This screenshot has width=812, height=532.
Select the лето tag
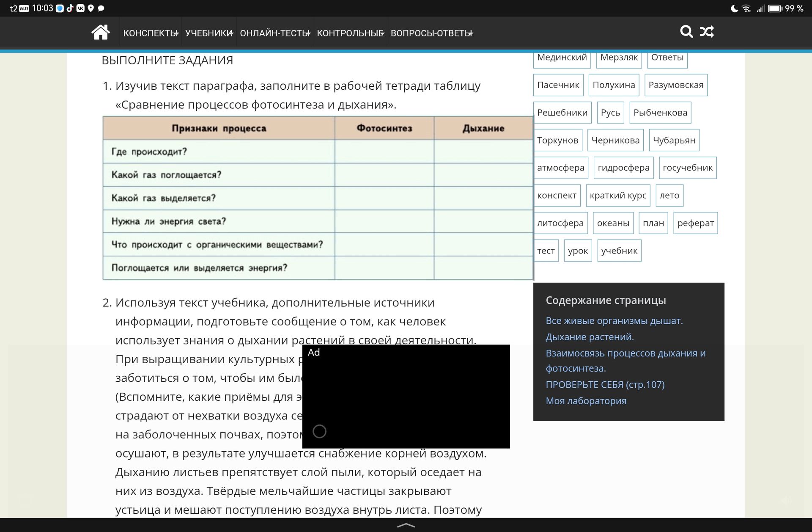pyautogui.click(x=669, y=196)
